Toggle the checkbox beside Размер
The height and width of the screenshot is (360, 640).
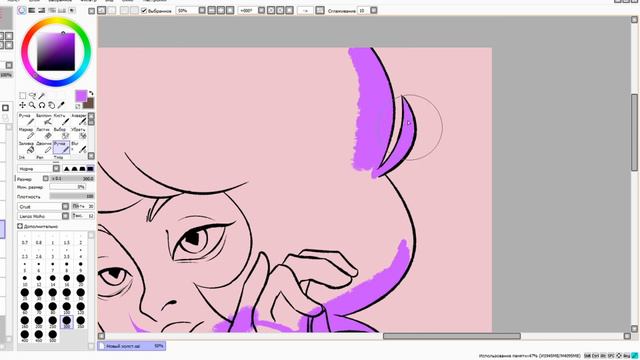tap(46, 178)
